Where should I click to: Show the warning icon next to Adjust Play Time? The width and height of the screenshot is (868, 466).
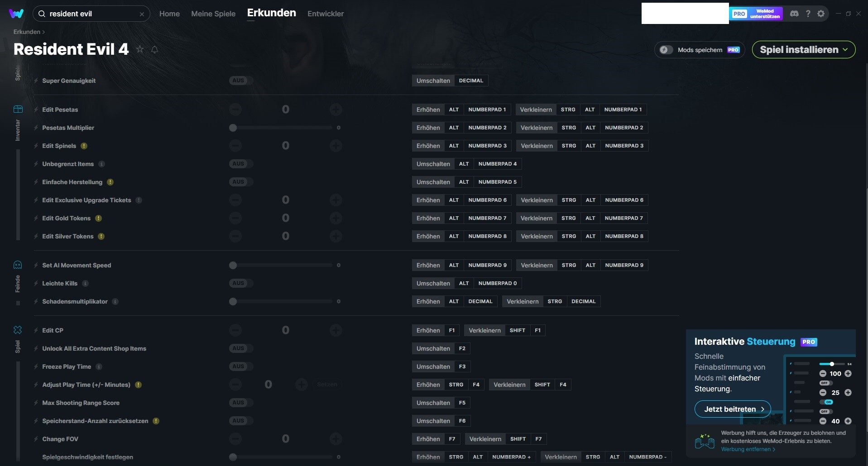[138, 385]
